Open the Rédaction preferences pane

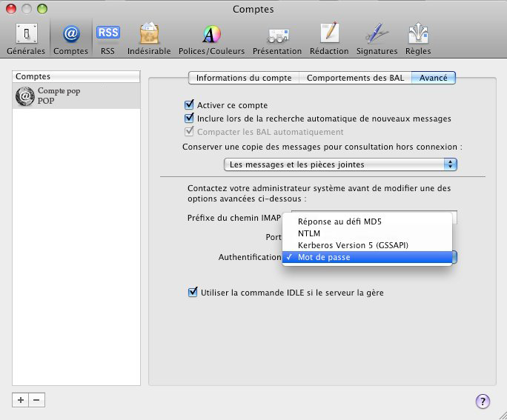click(x=329, y=39)
